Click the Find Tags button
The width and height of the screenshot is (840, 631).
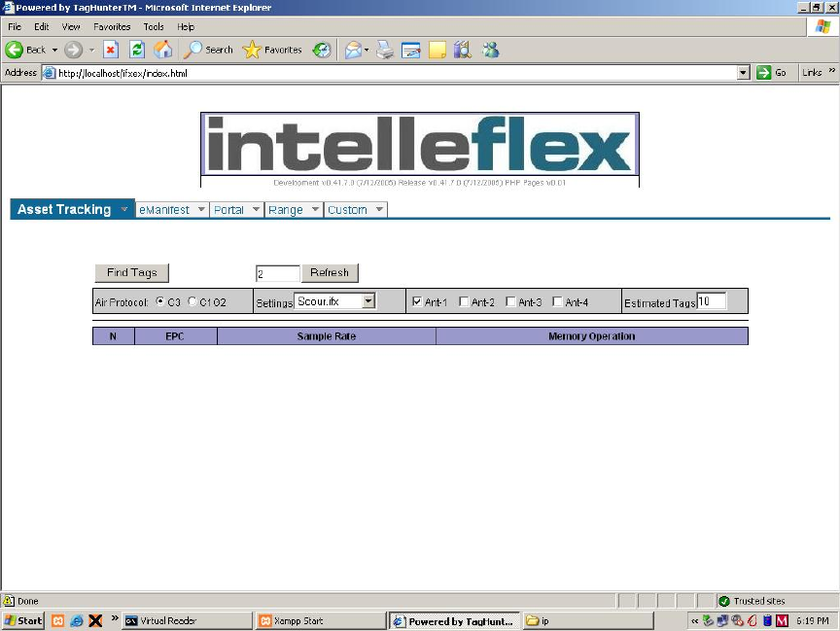(x=132, y=272)
